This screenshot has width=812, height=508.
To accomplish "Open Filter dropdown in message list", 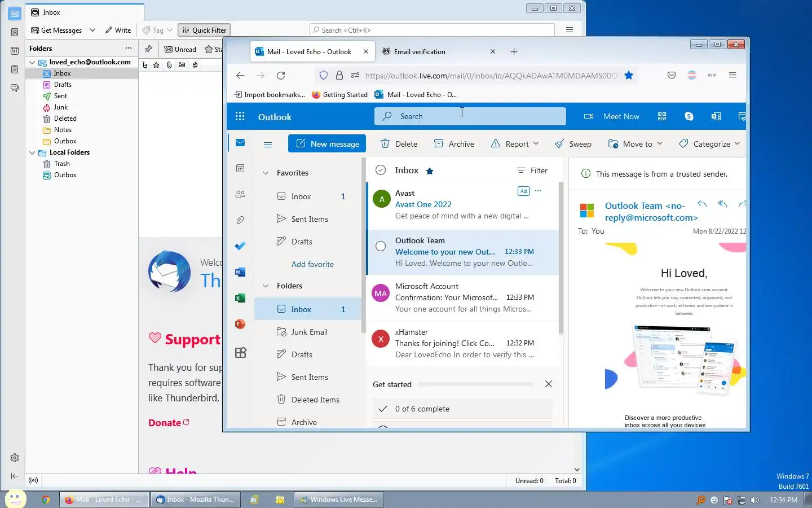I will click(x=532, y=170).
